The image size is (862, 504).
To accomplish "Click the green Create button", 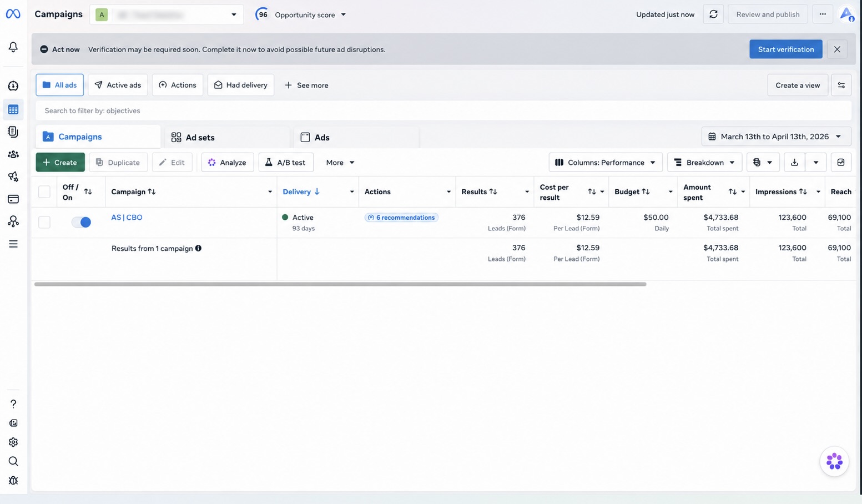I will (60, 163).
